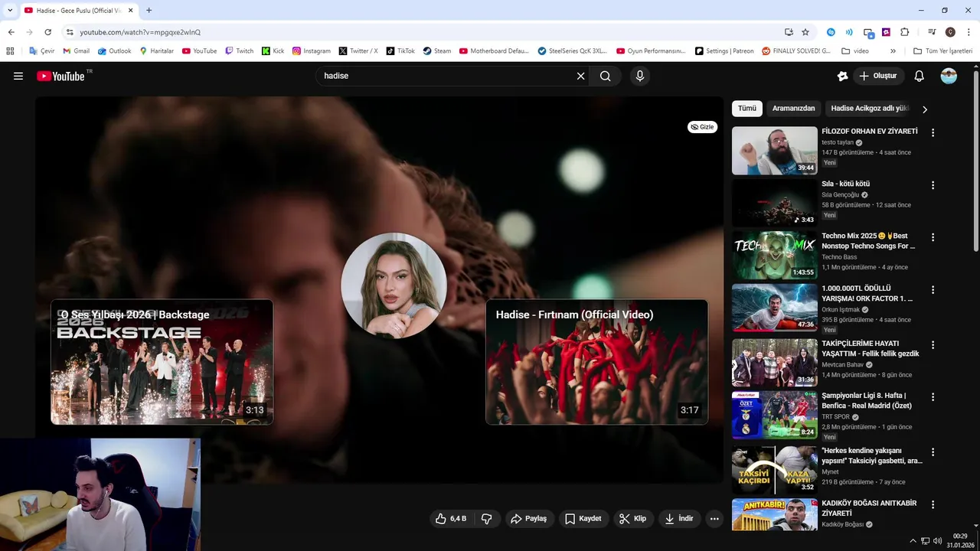Image resolution: width=980 pixels, height=551 pixels.
Task: Like the video (6,4 B)
Action: 451,518
